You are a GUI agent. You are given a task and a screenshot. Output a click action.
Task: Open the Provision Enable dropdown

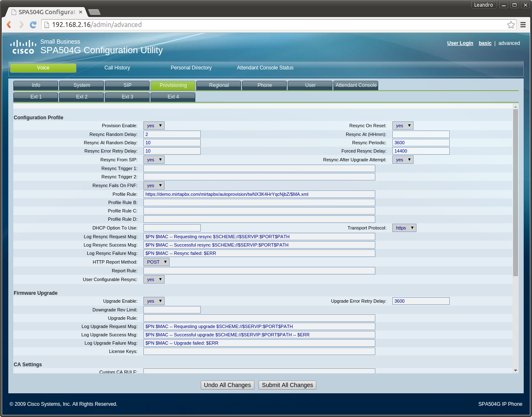[154, 126]
